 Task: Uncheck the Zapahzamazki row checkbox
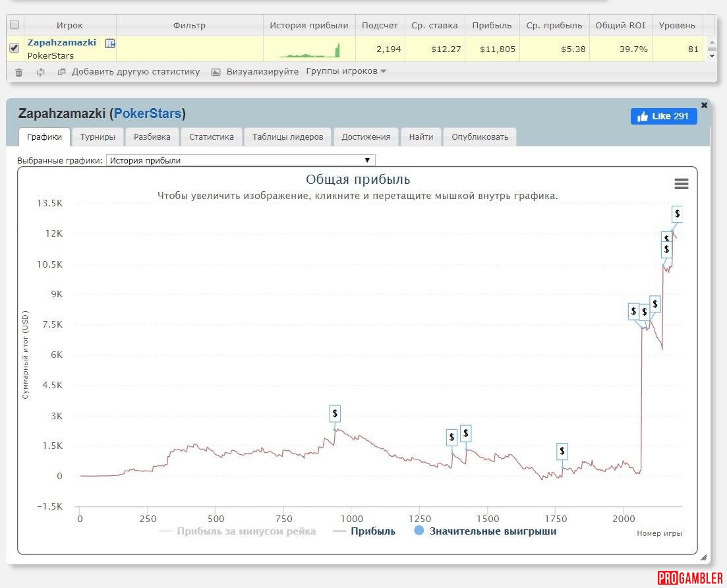click(15, 48)
